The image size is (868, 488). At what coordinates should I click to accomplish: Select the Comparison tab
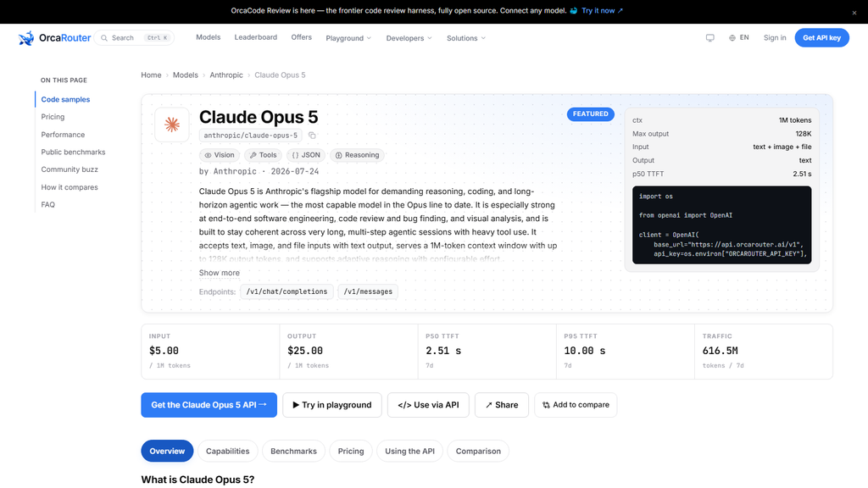478,451
